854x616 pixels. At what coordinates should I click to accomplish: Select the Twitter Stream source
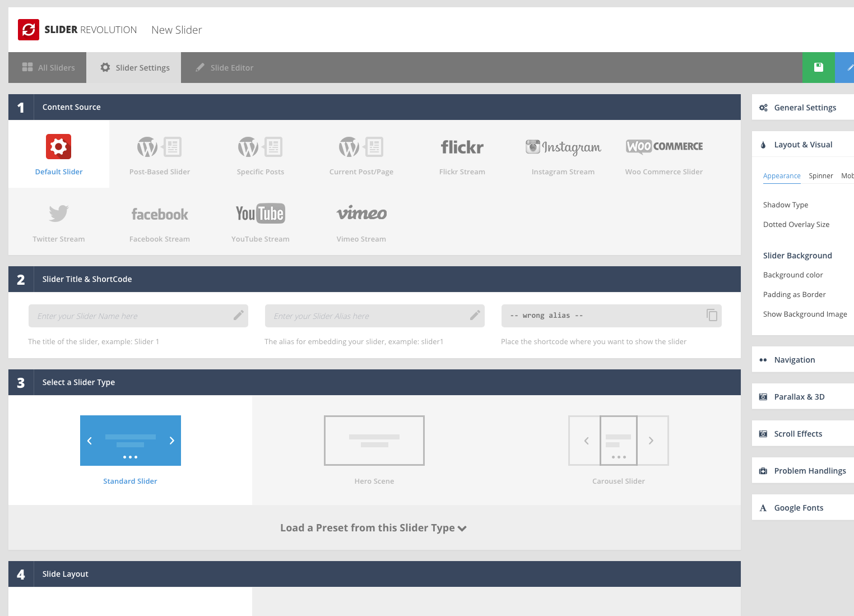(x=59, y=221)
